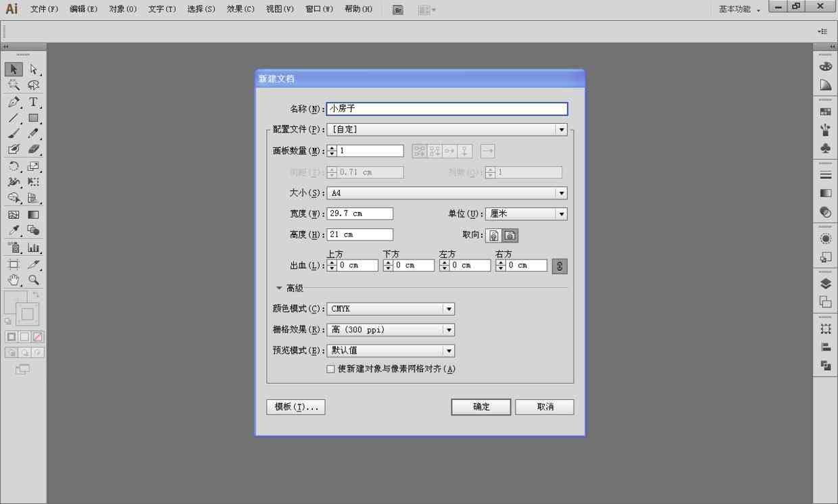Set paint mode to Color

tap(11, 336)
